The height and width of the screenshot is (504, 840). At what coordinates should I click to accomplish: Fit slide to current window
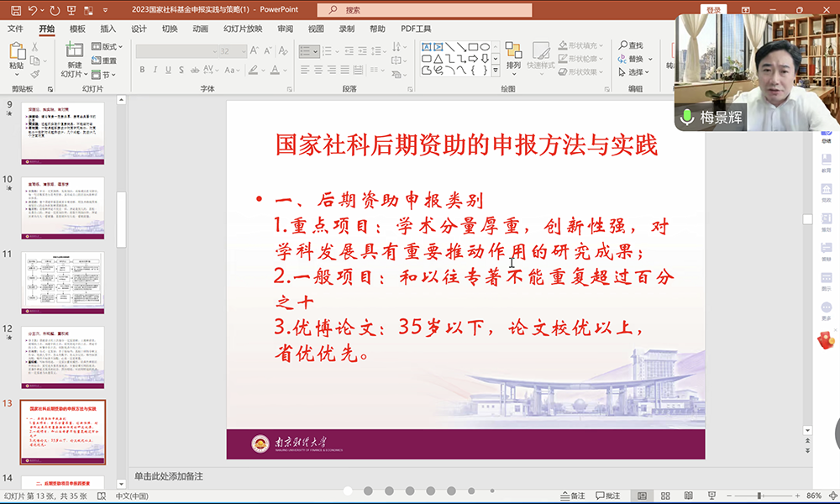[831, 496]
